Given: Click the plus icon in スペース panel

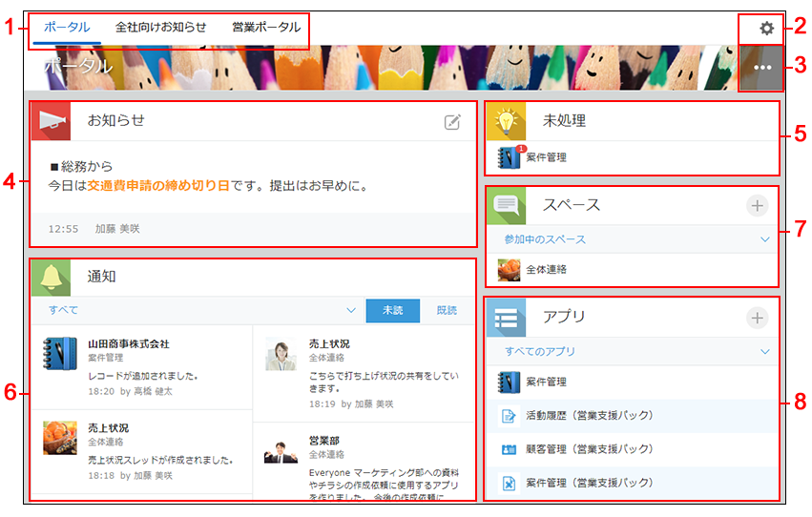Looking at the screenshot, I should [757, 206].
